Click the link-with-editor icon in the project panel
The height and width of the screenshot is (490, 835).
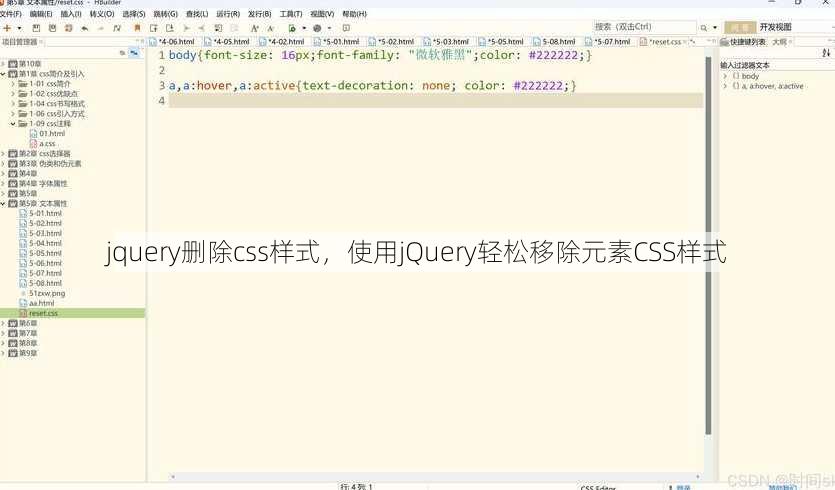coord(134,53)
